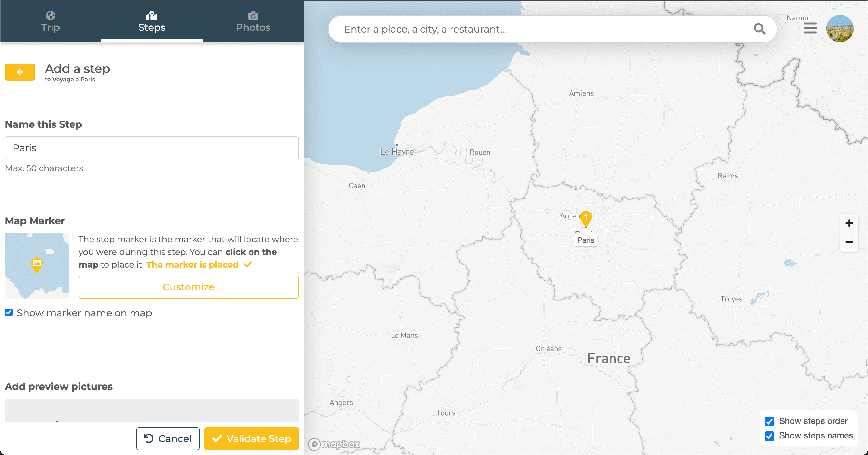868x455 pixels.
Task: Zoom out with the map minus button
Action: pyautogui.click(x=849, y=242)
